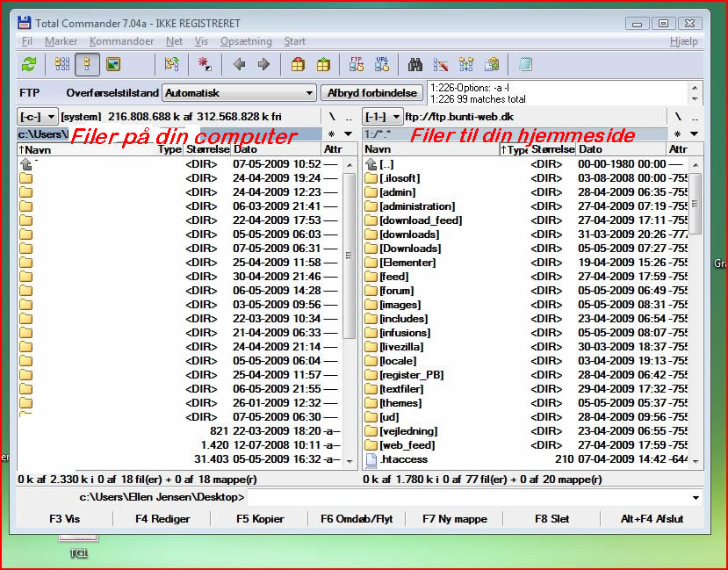Open the Kommandoer menu
Viewport: 728px width, 570px height.
tap(122, 41)
